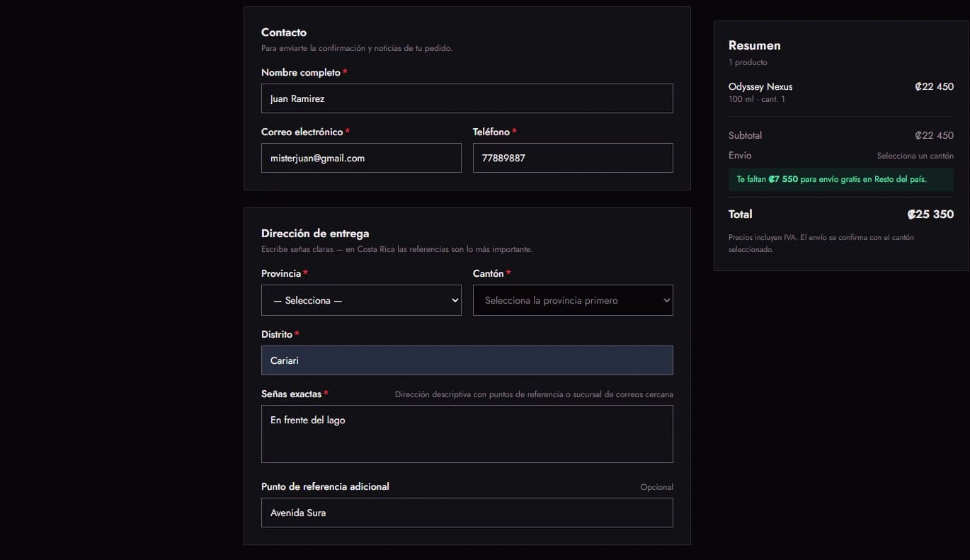
Task: Click the Contacto subtitle about confirmation
Action: pyautogui.click(x=357, y=48)
